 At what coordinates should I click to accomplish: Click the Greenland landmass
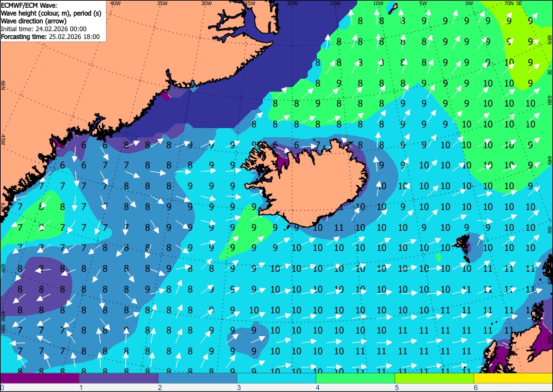tap(88, 81)
